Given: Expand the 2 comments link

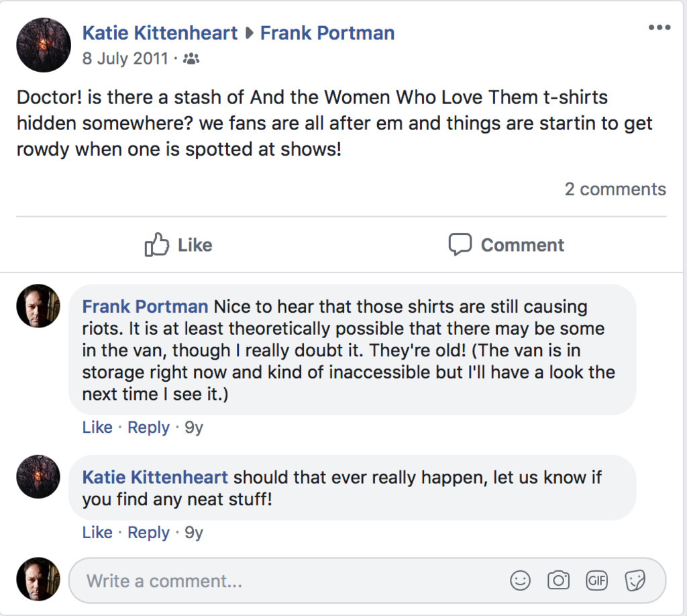Looking at the screenshot, I should [x=615, y=189].
